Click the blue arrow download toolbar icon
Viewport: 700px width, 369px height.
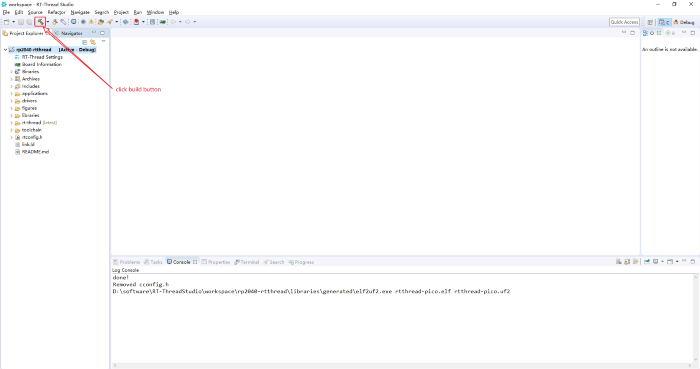(125, 22)
